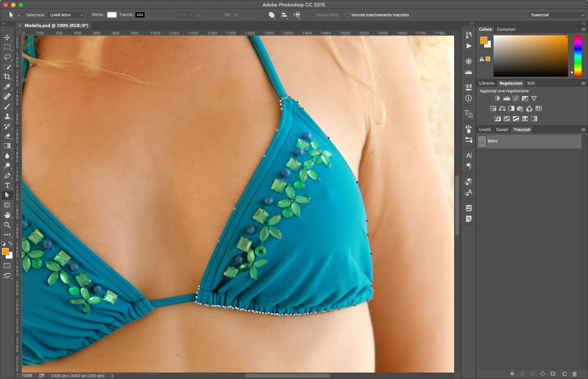Add a Black & White adjustment
Viewport: 588px width, 379px height.
pyautogui.click(x=511, y=109)
